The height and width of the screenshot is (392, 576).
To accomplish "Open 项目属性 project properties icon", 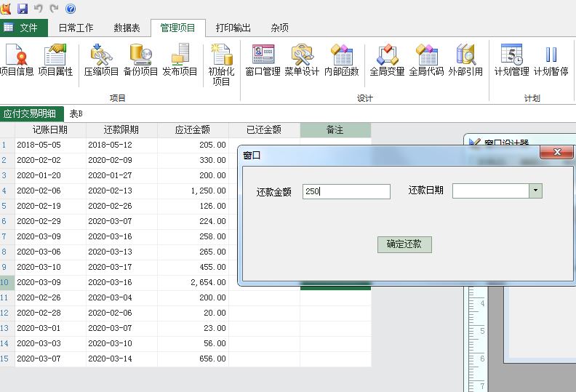I will (x=55, y=60).
